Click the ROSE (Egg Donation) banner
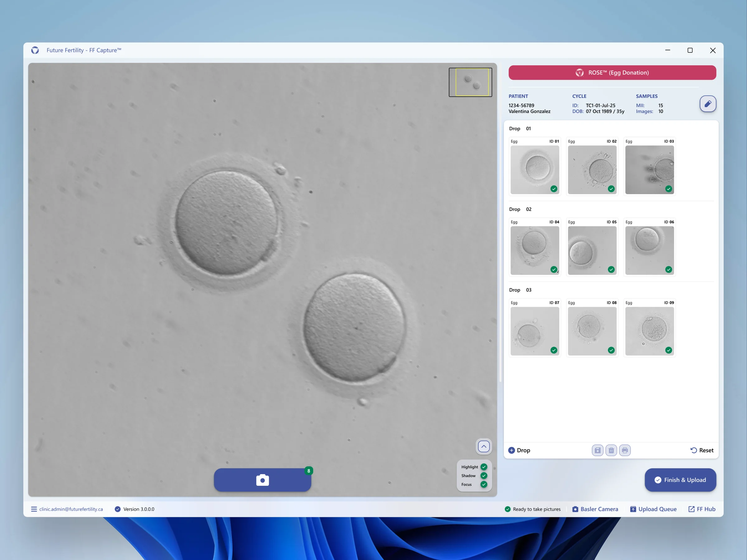Screen dimensions: 747x560 pos(612,72)
